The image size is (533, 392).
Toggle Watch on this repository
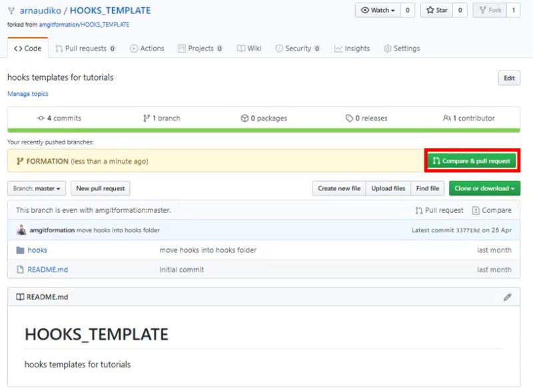[x=377, y=9]
